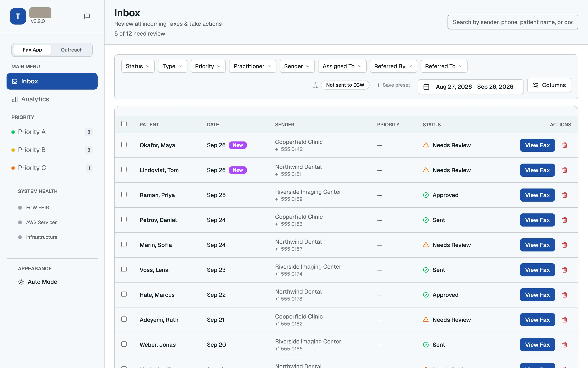Image resolution: width=588 pixels, height=368 pixels.
Task: Check the Adeyemi, Ruth row checkbox
Action: [124, 319]
